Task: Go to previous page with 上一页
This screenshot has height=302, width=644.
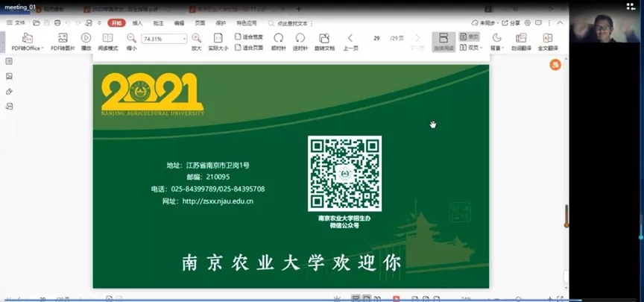Action: coord(350,38)
